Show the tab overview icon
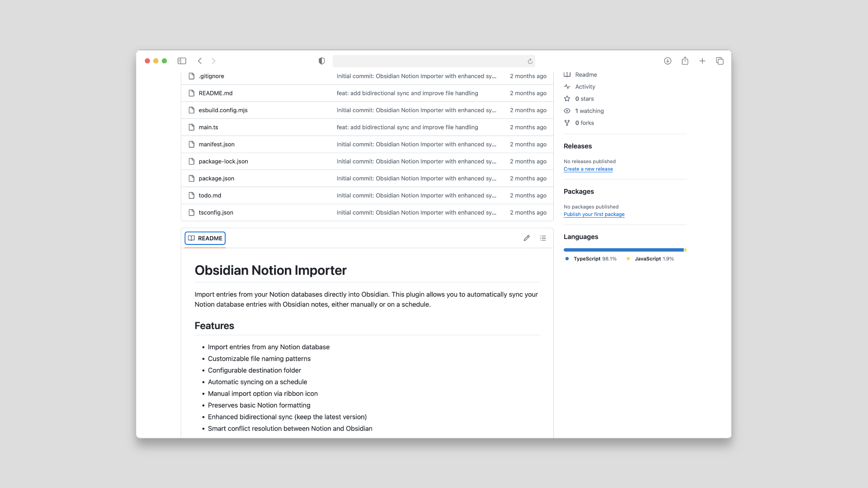868x488 pixels. (x=720, y=61)
